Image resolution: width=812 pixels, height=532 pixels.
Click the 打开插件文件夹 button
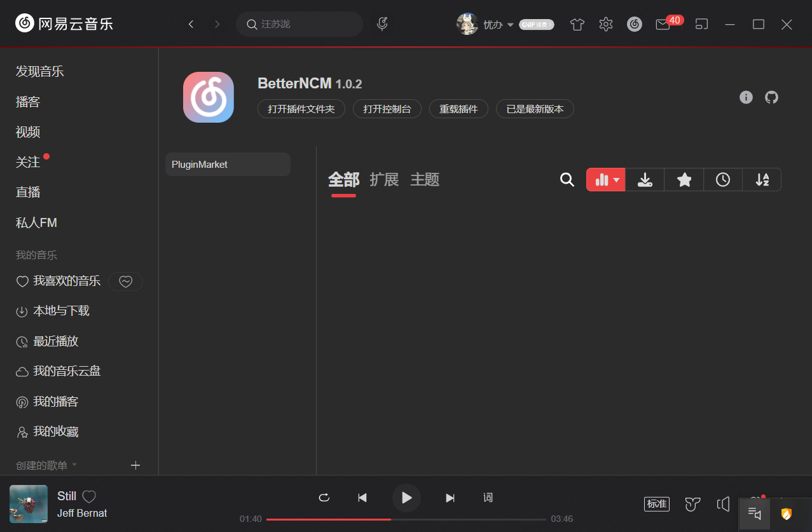pos(301,109)
